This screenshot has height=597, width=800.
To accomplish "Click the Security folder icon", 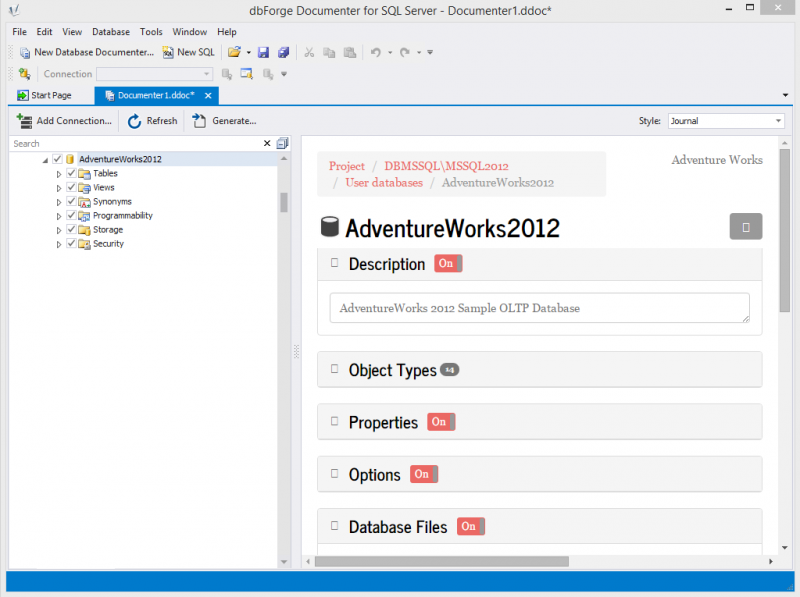I will 84,244.
